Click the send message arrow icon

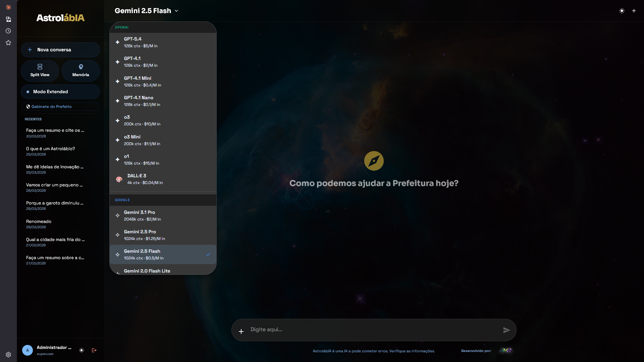click(506, 330)
